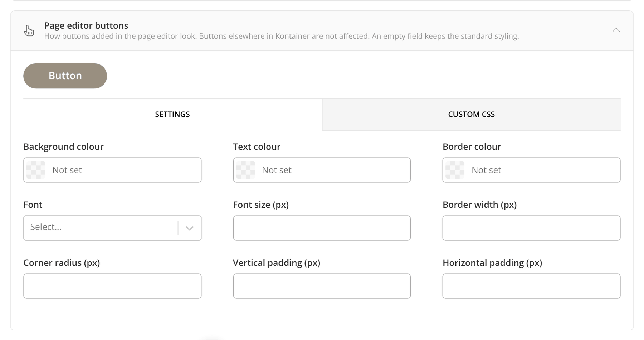644x340 pixels.
Task: Switch to the Custom CSS tab
Action: pyautogui.click(x=471, y=114)
